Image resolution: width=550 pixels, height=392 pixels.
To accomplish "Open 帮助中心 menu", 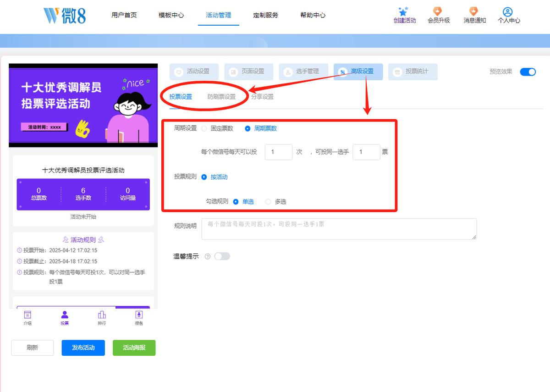I will tap(313, 15).
